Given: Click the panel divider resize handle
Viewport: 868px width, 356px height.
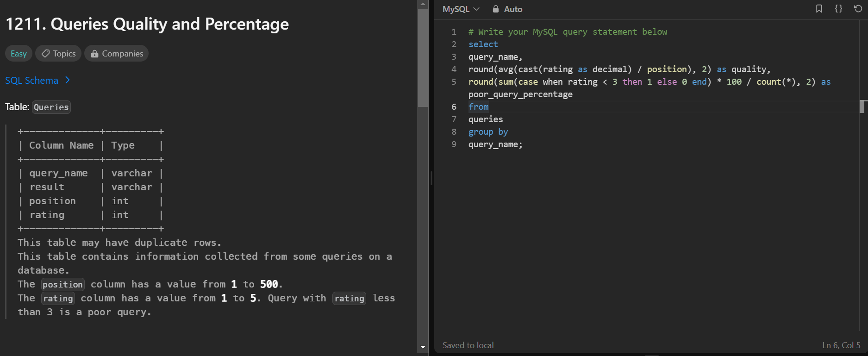Looking at the screenshot, I should 431,178.
